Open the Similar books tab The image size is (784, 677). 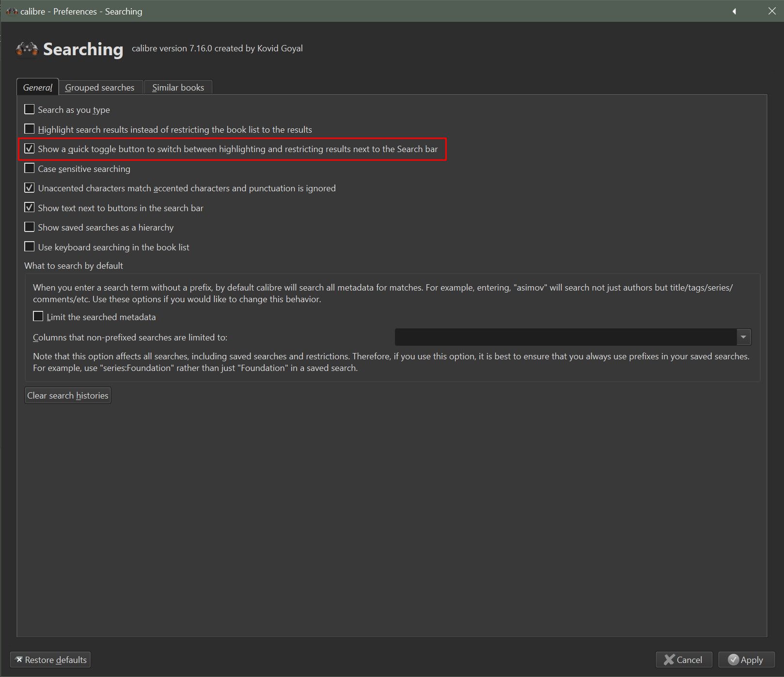click(178, 88)
